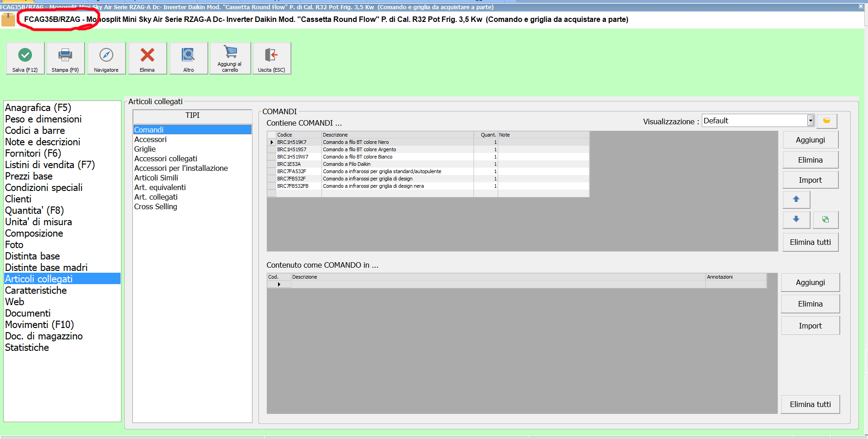Delete the article with the red X Elimina
The image size is (868, 439).
tap(147, 58)
